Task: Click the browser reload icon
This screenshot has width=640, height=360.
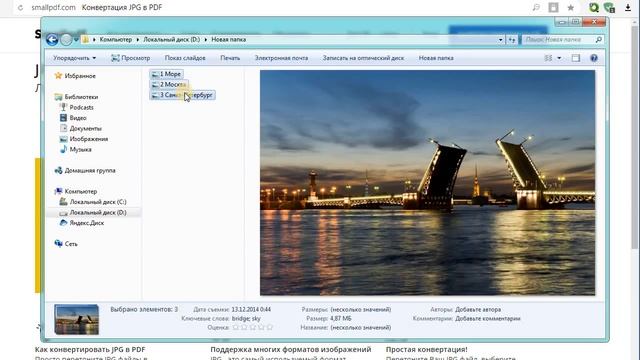Action: [x=20, y=7]
